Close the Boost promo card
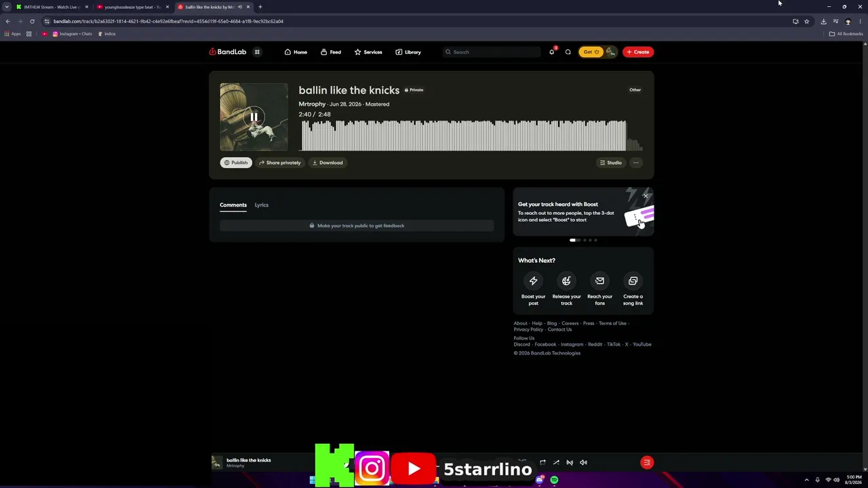868x488 pixels. pos(646,197)
